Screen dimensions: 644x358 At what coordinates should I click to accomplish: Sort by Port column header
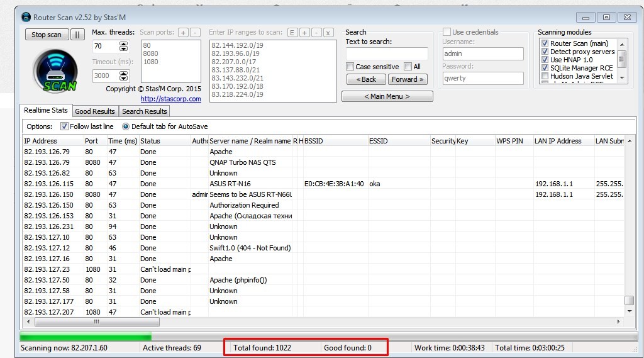95,141
